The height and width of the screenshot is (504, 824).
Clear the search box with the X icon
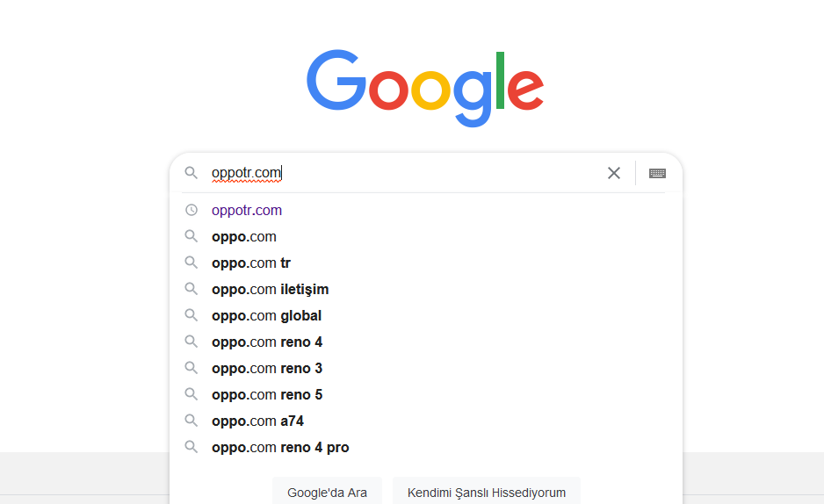click(x=614, y=173)
